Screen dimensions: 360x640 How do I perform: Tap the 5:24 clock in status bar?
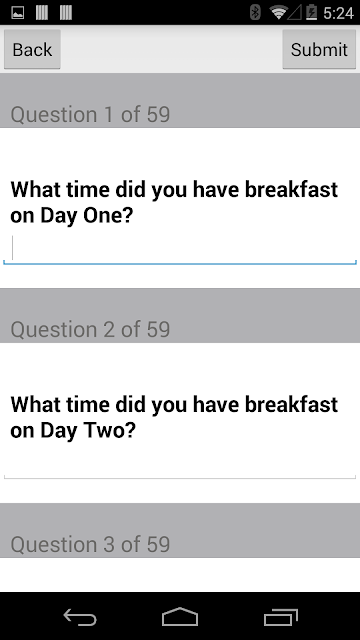338,13
